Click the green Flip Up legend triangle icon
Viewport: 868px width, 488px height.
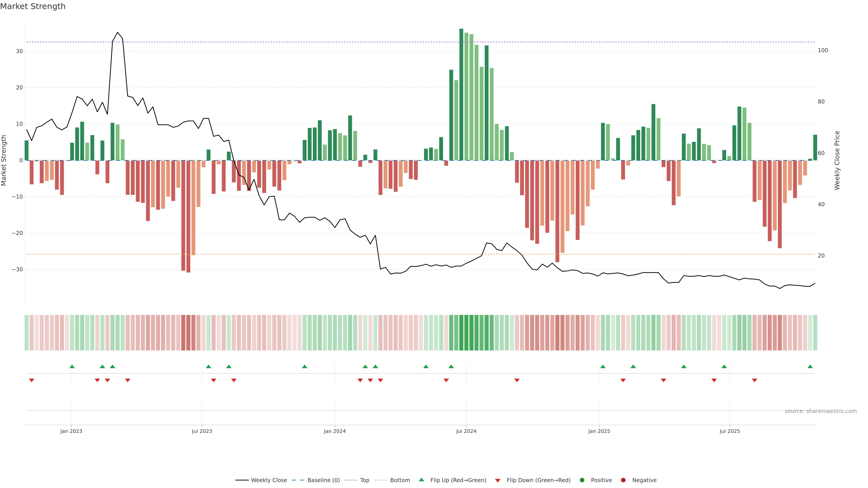tap(421, 480)
